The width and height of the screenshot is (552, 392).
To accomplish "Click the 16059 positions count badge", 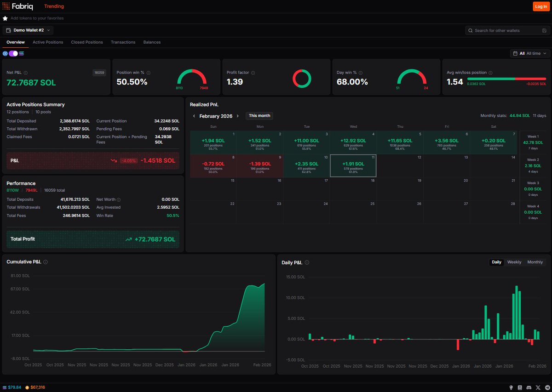I will tap(99, 73).
